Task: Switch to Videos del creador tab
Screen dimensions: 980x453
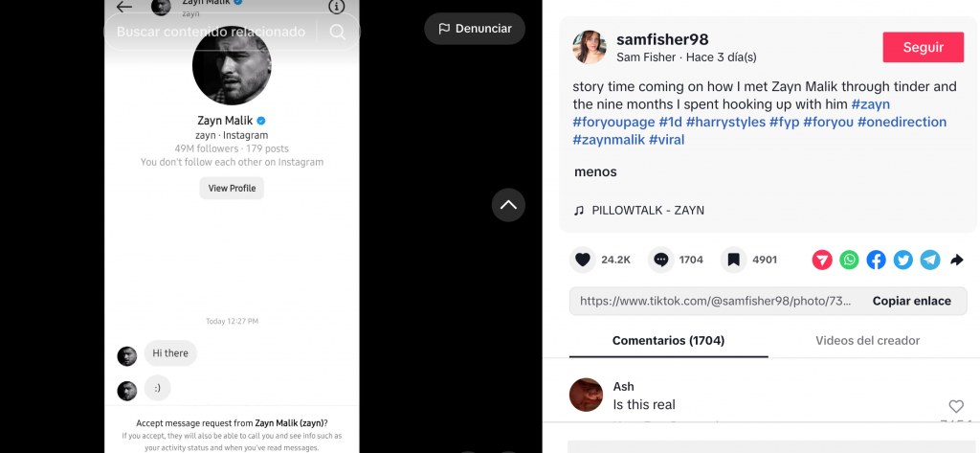Action: click(x=867, y=340)
